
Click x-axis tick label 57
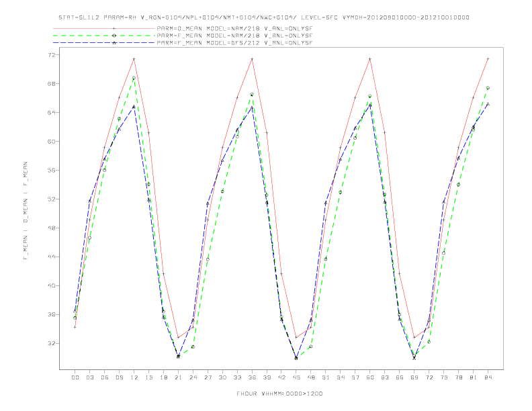pyautogui.click(x=355, y=377)
